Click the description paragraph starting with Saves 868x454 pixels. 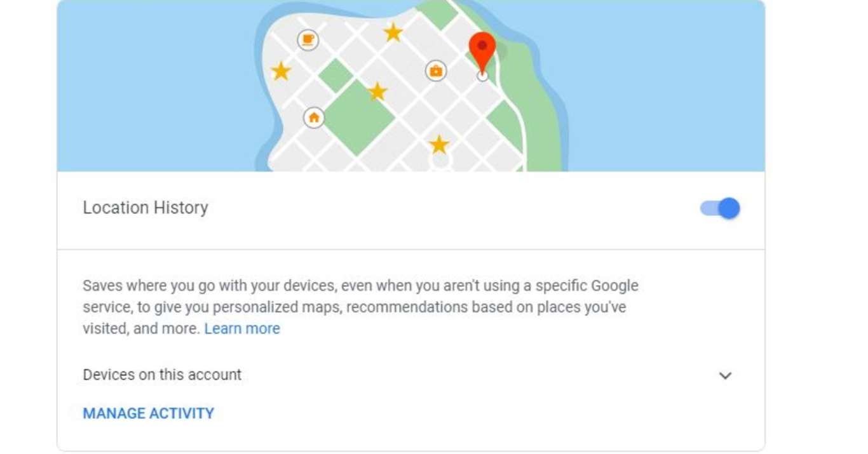coord(360,307)
